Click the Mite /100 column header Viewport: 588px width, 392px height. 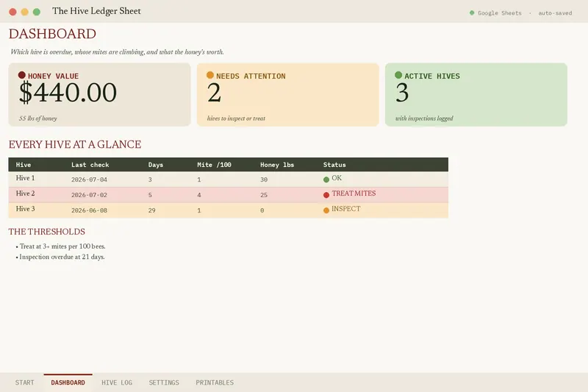[214, 165]
